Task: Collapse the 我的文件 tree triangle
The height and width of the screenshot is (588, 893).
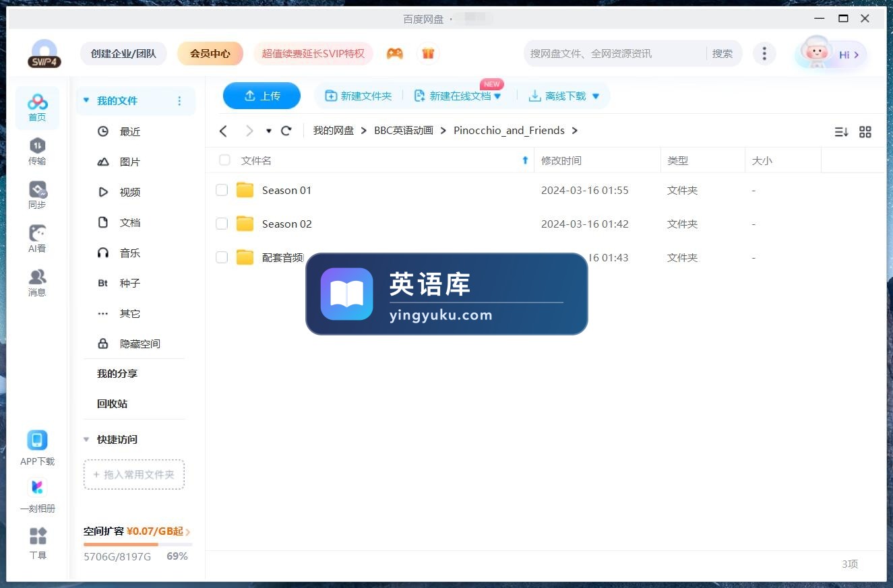Action: pos(86,101)
